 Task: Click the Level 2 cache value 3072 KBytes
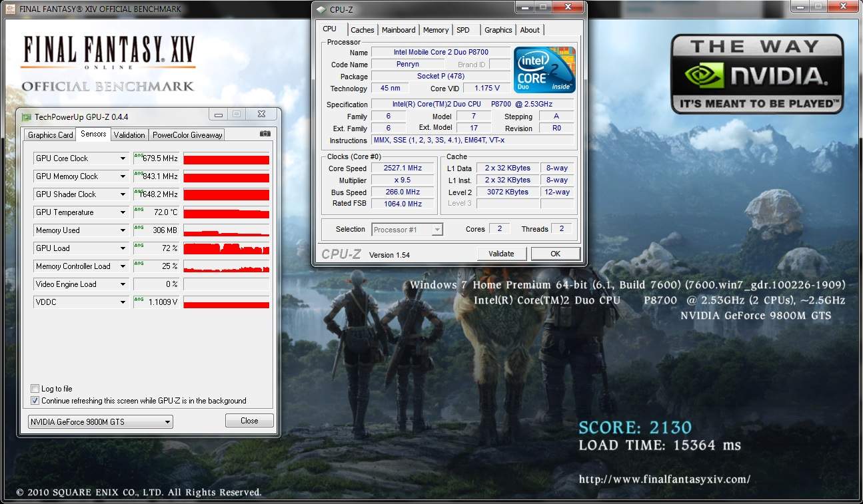507,192
